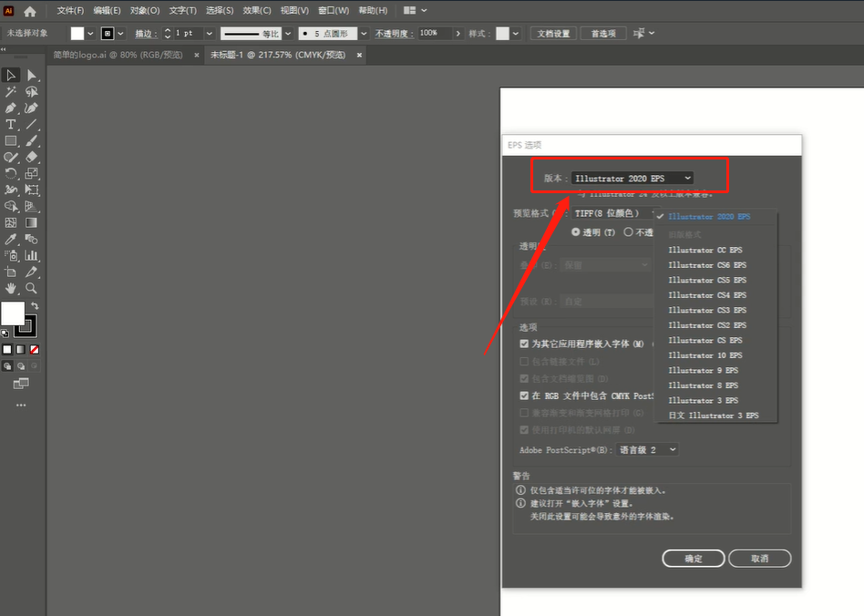Select the Blend tool
Screen dimensions: 864x616
point(31,239)
